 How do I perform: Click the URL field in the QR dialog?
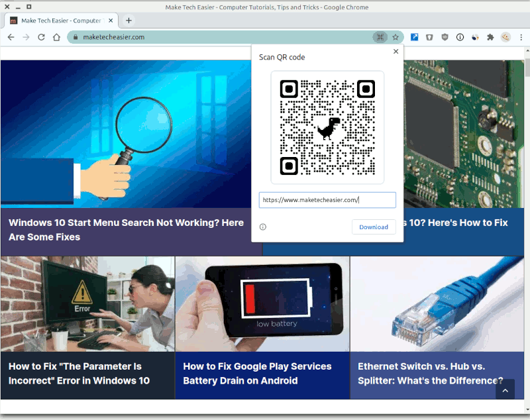327,199
